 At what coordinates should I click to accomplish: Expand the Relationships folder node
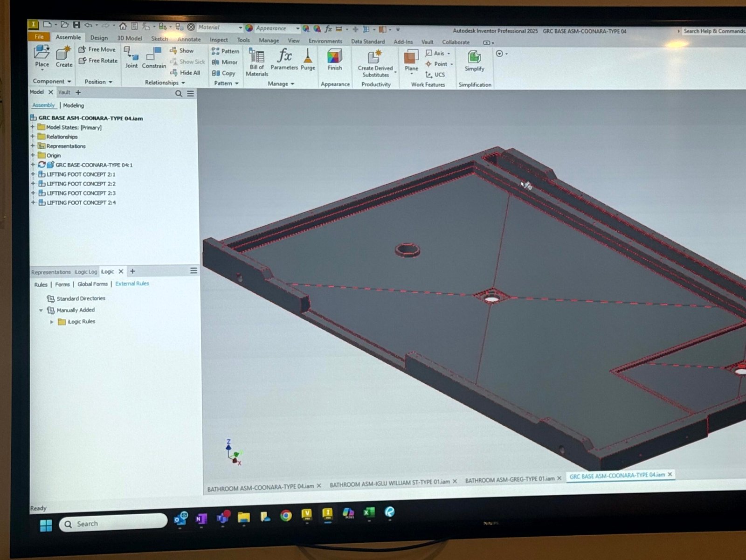(33, 137)
